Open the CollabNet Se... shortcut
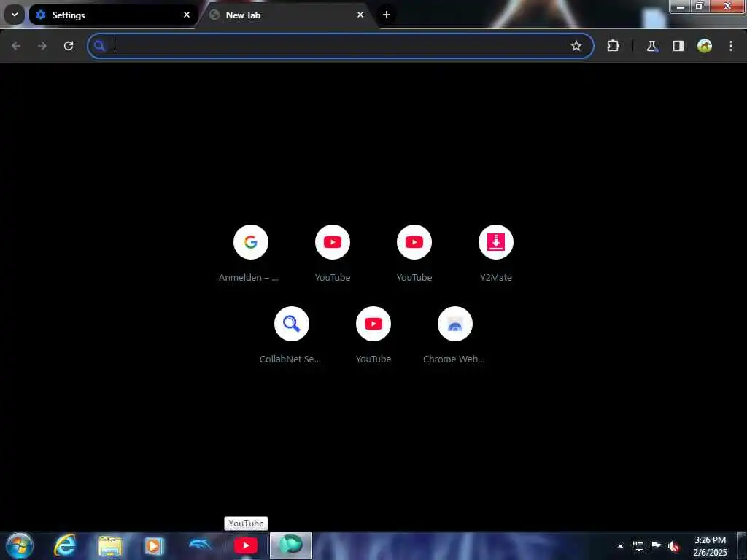The width and height of the screenshot is (747, 560). tap(292, 335)
